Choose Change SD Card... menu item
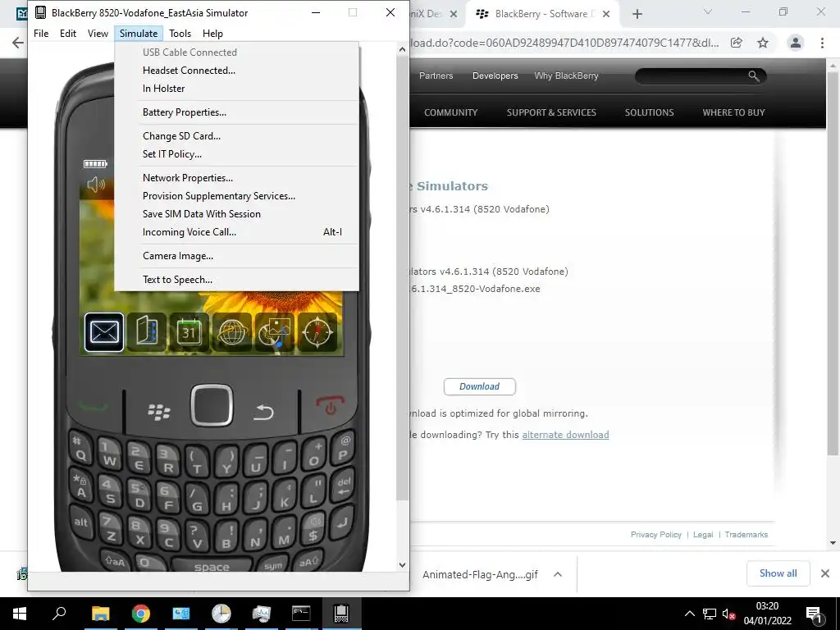This screenshot has height=630, width=840. pos(181,135)
